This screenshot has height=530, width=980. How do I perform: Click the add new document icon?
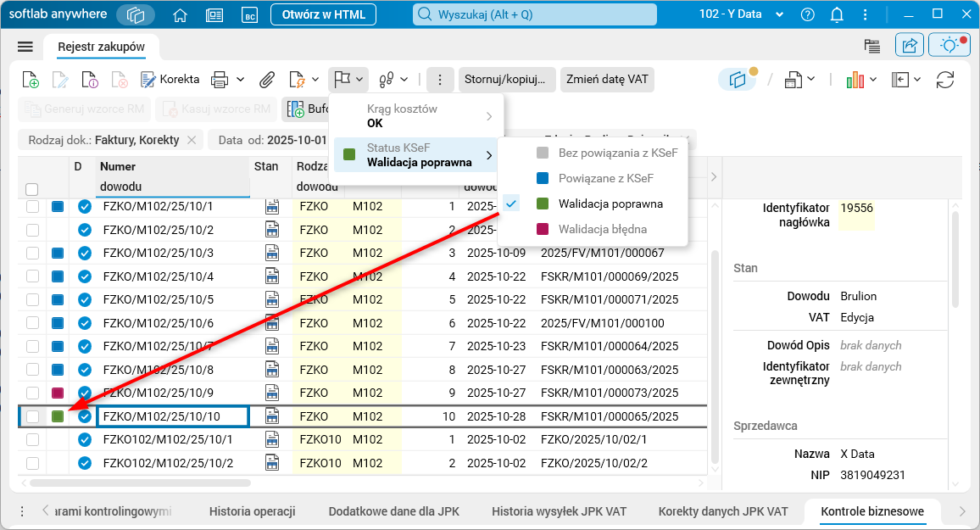point(30,80)
